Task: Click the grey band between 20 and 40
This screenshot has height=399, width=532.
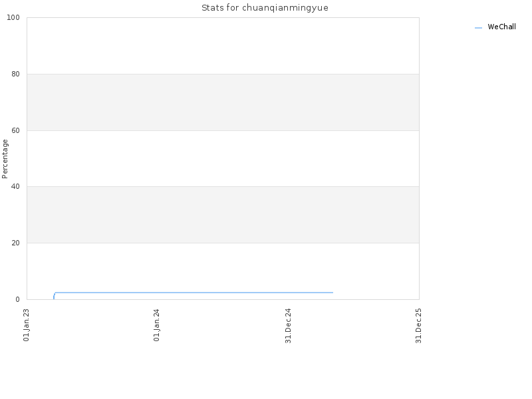Action: [x=223, y=215]
